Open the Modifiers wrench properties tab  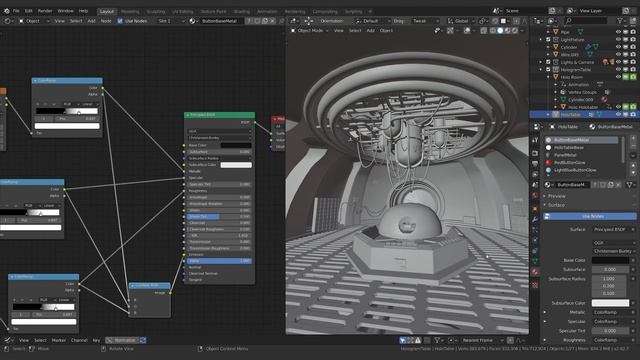[535, 220]
